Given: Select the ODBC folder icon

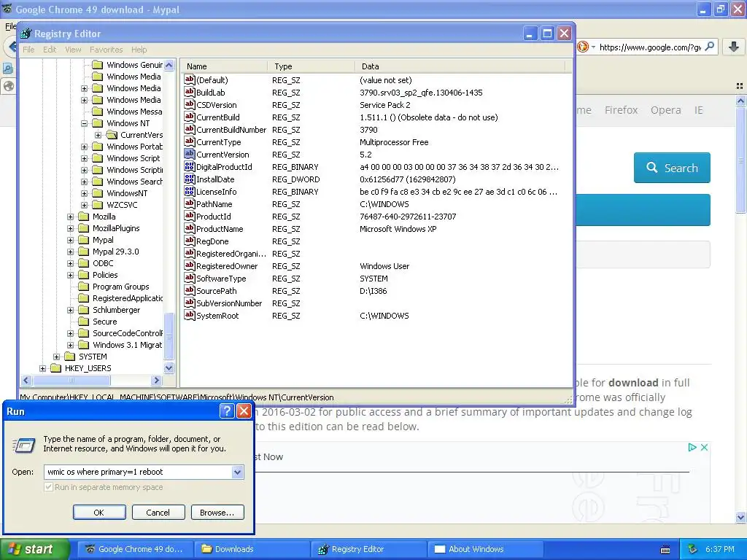Looking at the screenshot, I should pos(84,262).
